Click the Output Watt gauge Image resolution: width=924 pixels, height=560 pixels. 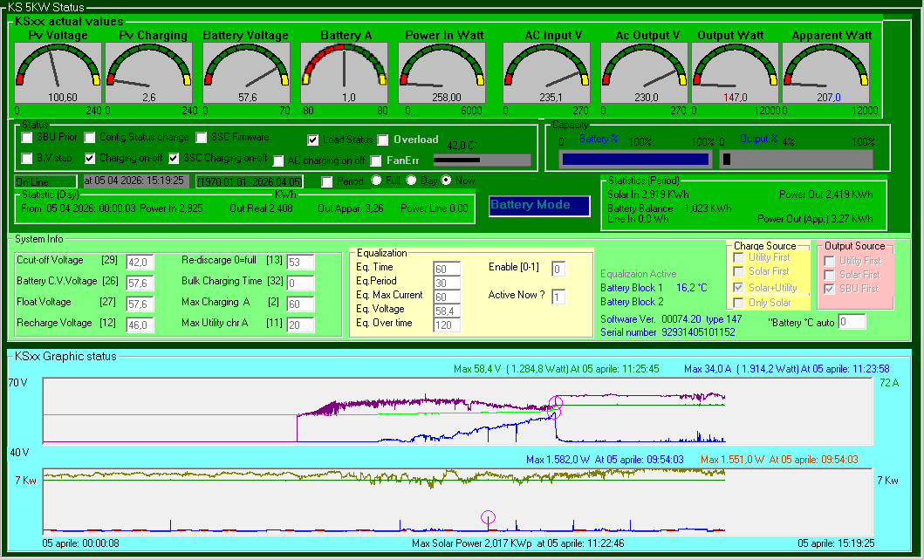pyautogui.click(x=735, y=74)
